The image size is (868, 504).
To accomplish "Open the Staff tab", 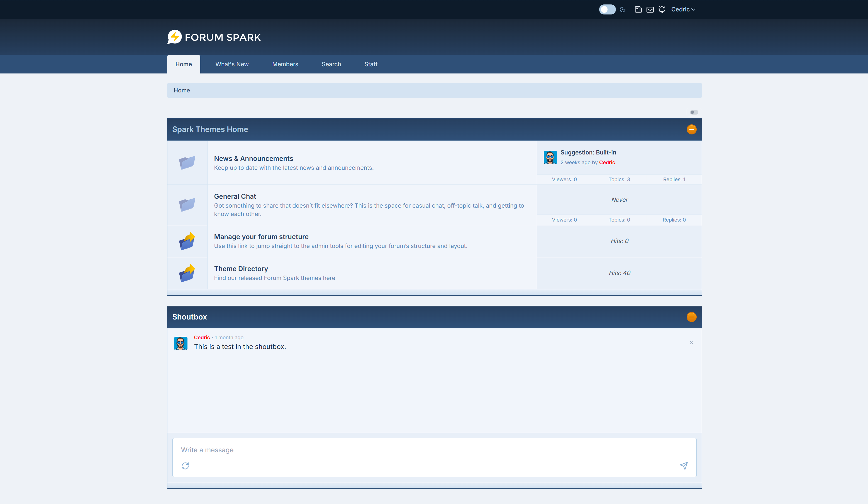I will pyautogui.click(x=370, y=64).
